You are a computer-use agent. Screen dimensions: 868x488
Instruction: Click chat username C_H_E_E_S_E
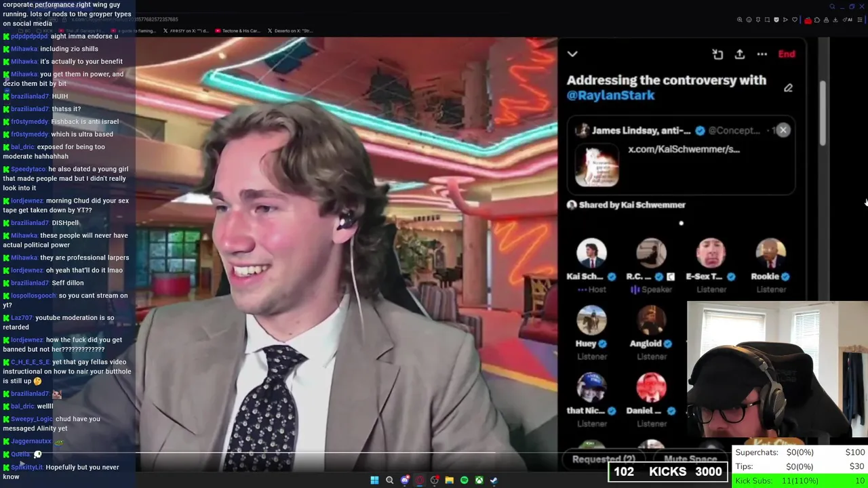pyautogui.click(x=31, y=362)
